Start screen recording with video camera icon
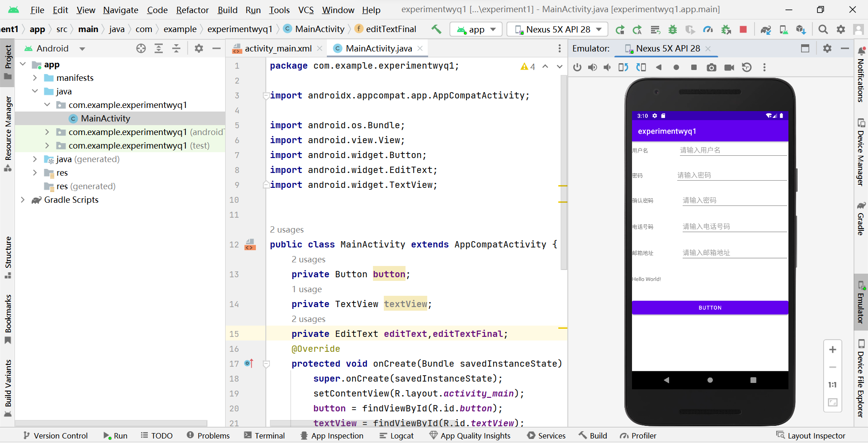This screenshot has height=443, width=868. pos(729,67)
